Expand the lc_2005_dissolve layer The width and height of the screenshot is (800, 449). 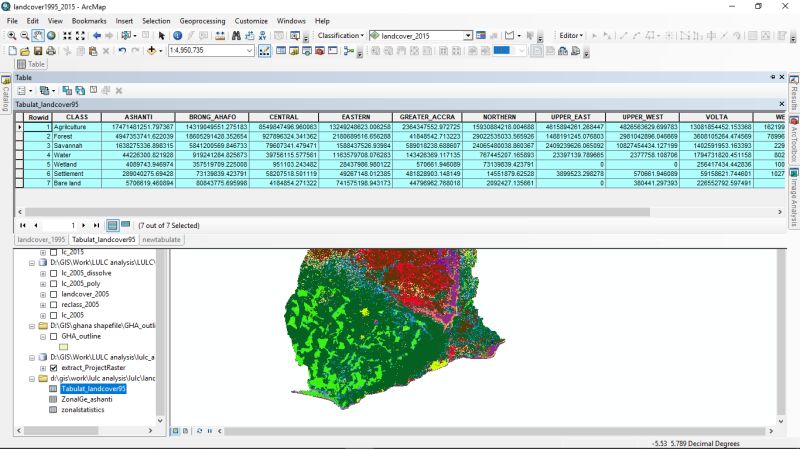click(43, 273)
